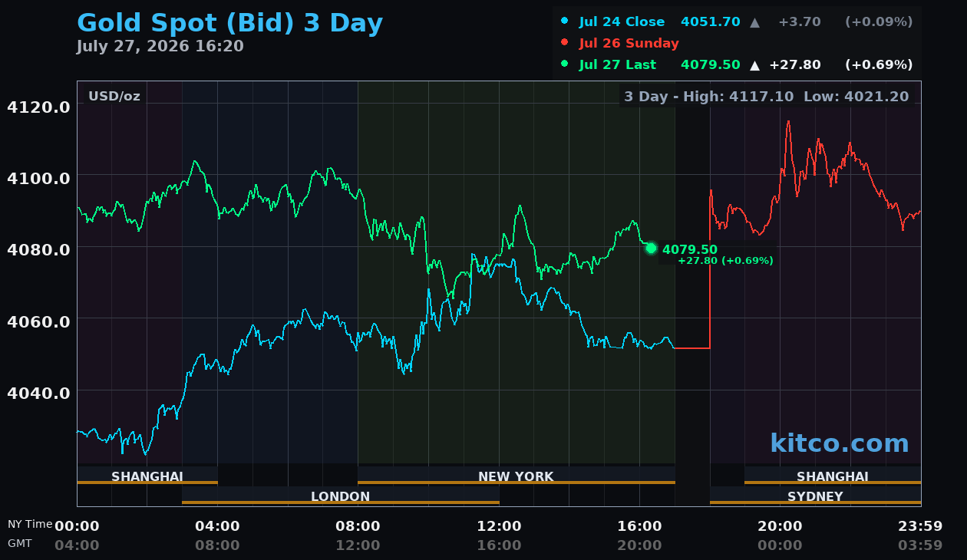Click the up-arrow beside +3.70

(754, 22)
